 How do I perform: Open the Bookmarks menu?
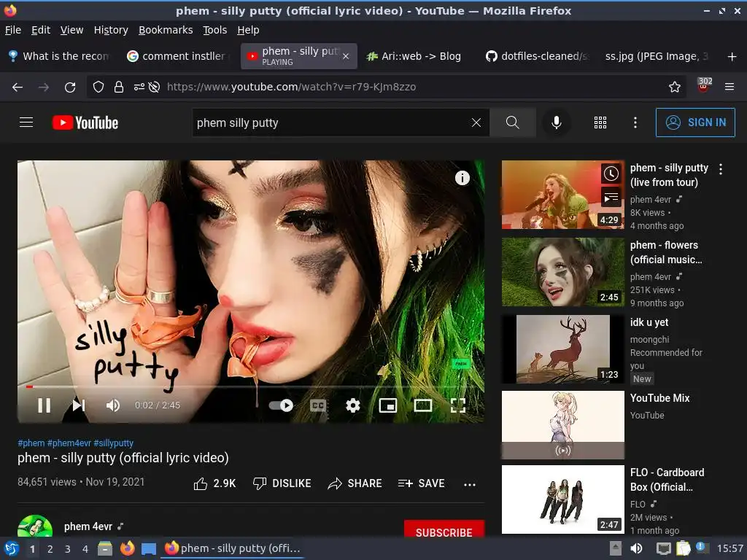pyautogui.click(x=166, y=30)
